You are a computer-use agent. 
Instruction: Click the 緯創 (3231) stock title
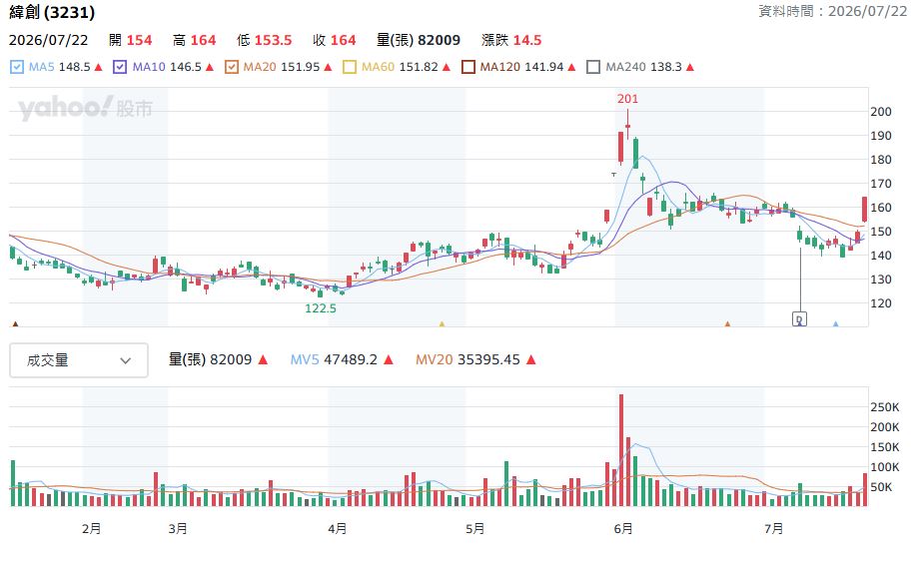(52, 12)
